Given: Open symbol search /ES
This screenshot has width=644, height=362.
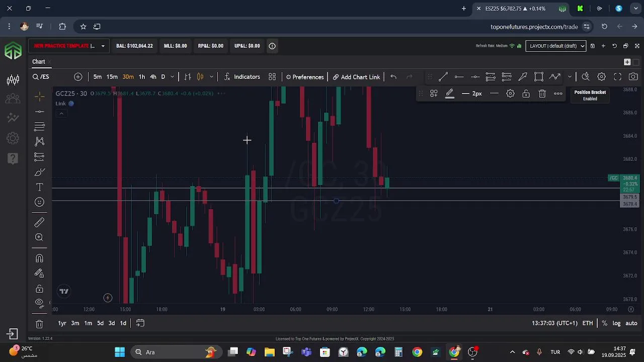Looking at the screenshot, I should [x=41, y=77].
